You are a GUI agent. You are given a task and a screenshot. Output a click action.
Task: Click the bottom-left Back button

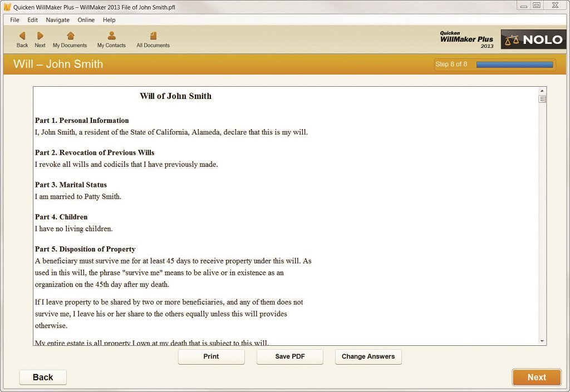(43, 377)
